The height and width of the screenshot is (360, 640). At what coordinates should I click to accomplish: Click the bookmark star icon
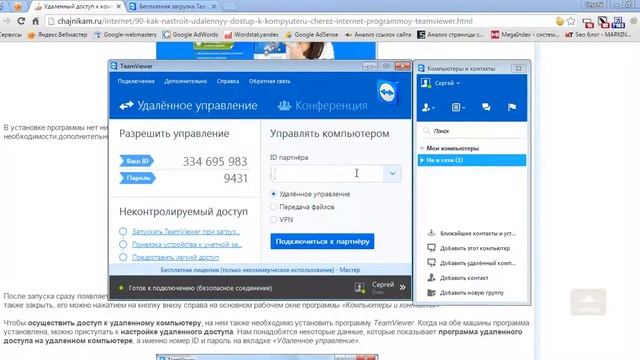571,21
